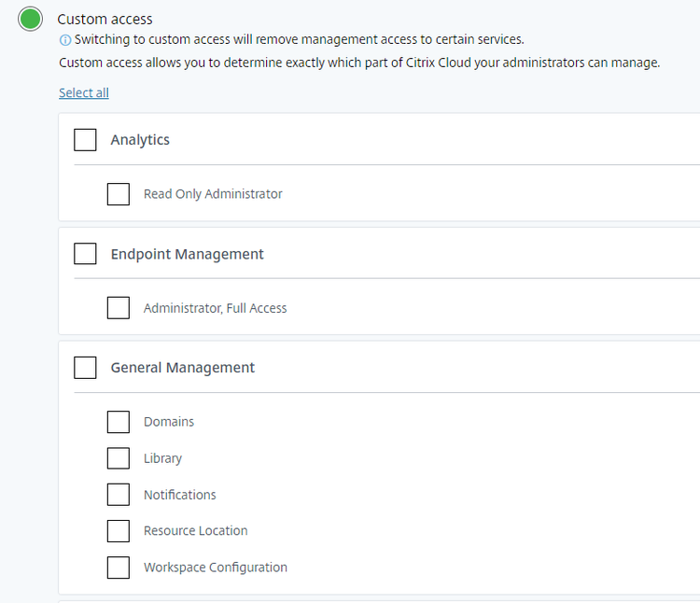The height and width of the screenshot is (603, 700).
Task: Click the Endpoint Management heading text
Action: [x=187, y=254]
